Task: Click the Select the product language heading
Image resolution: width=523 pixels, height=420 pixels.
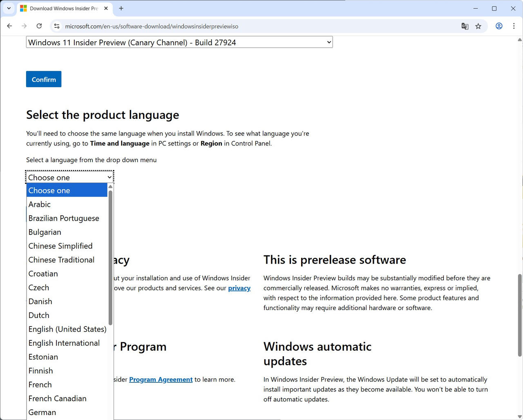Action: click(x=103, y=115)
